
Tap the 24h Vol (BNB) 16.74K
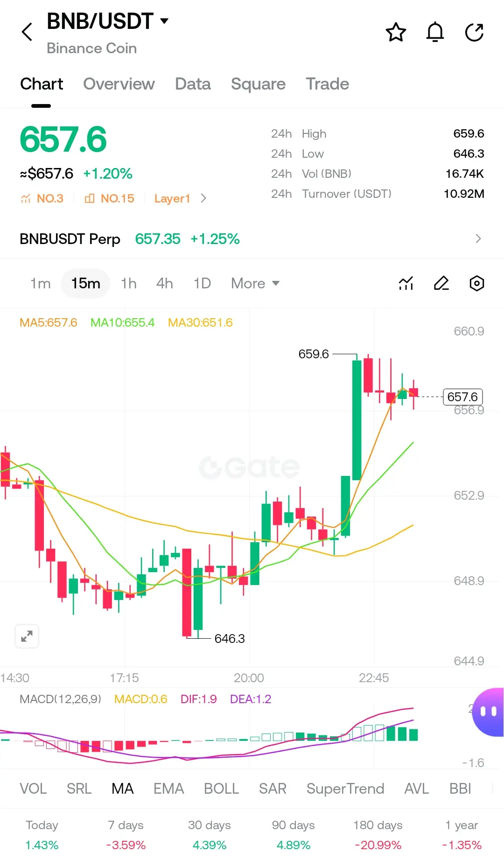tap(465, 174)
